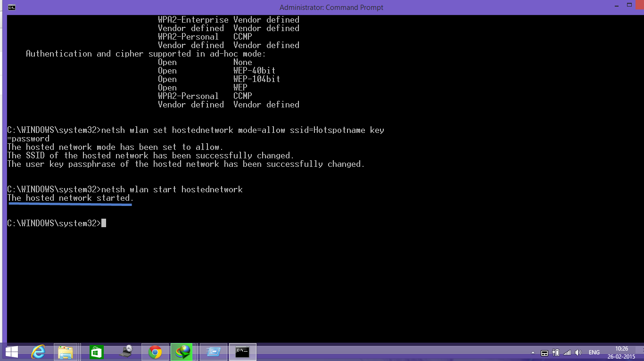
Task: Open Google Chrome from the taskbar
Action: click(155, 352)
